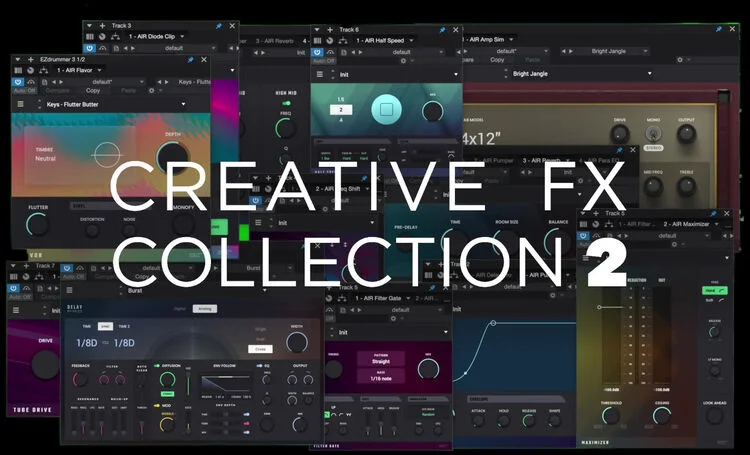750x455 pixels.
Task: Open hamburger menu beside Keys - Flutter Butter
Action: click(x=20, y=104)
